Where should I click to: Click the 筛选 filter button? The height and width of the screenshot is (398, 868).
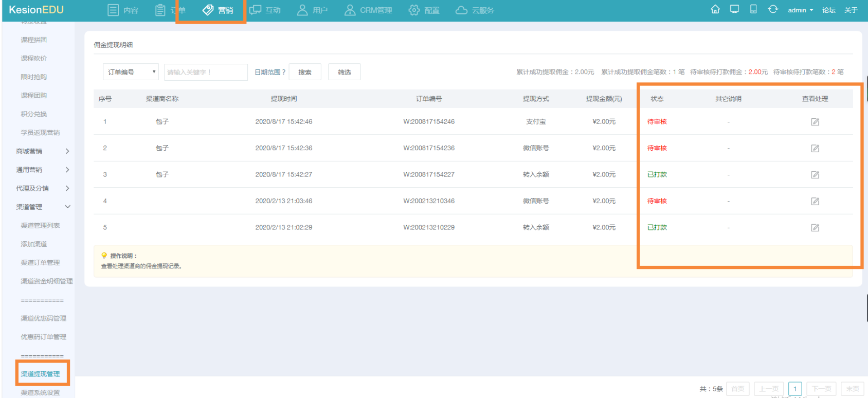344,72
